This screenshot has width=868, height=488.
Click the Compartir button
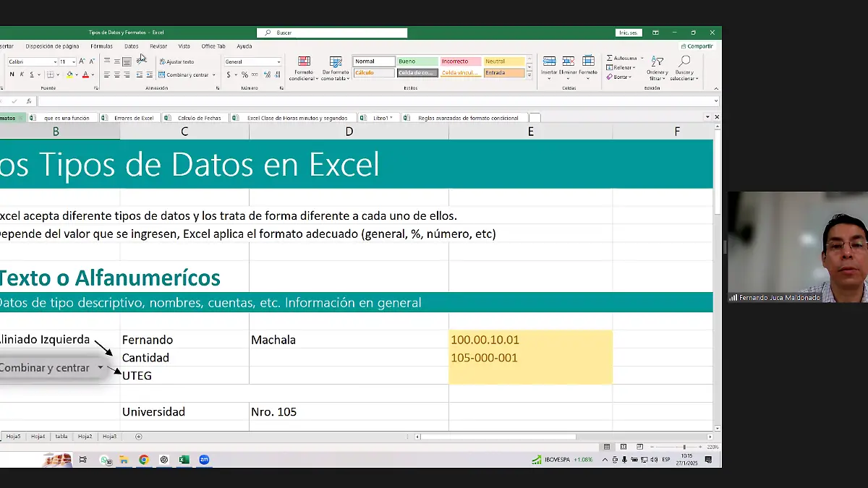tap(697, 46)
